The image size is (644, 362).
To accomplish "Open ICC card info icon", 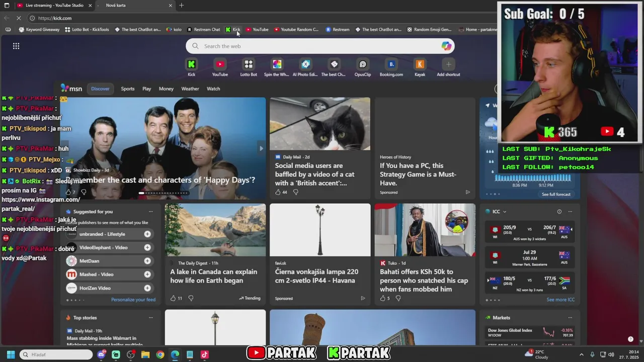I will coord(559,212).
